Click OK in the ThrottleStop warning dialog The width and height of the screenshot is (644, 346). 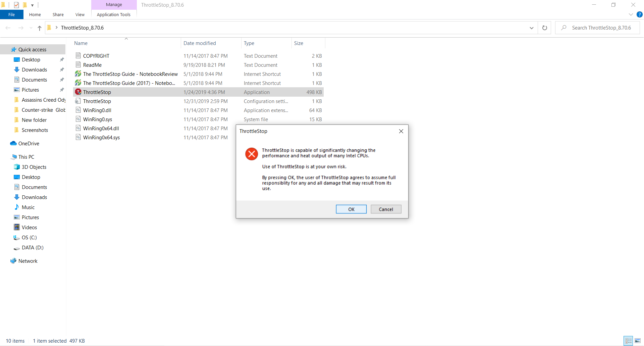[x=351, y=209]
